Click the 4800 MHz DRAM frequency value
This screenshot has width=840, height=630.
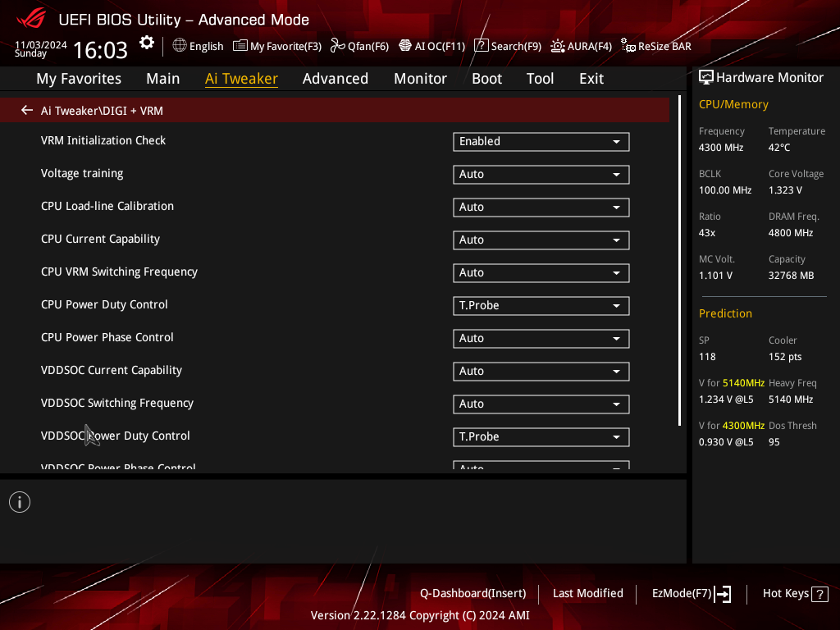point(791,233)
